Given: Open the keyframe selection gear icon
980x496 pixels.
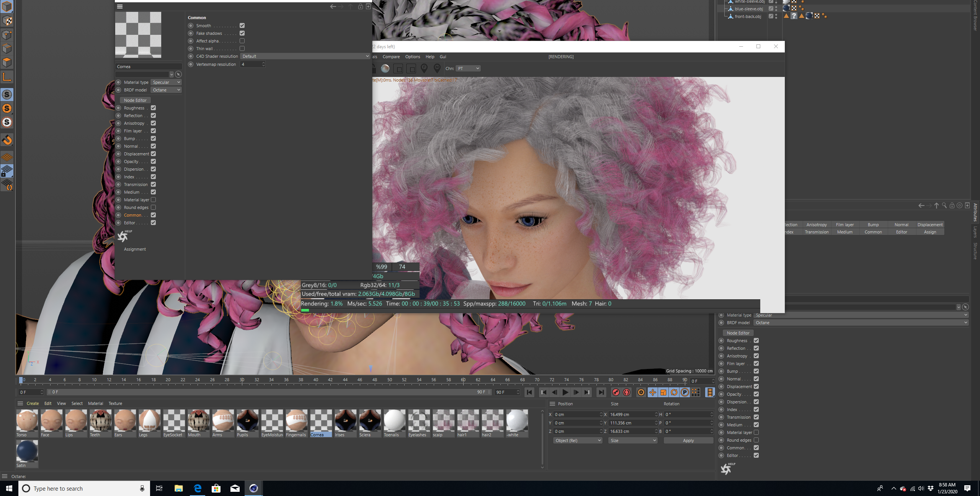Looking at the screenshot, I should point(641,392).
